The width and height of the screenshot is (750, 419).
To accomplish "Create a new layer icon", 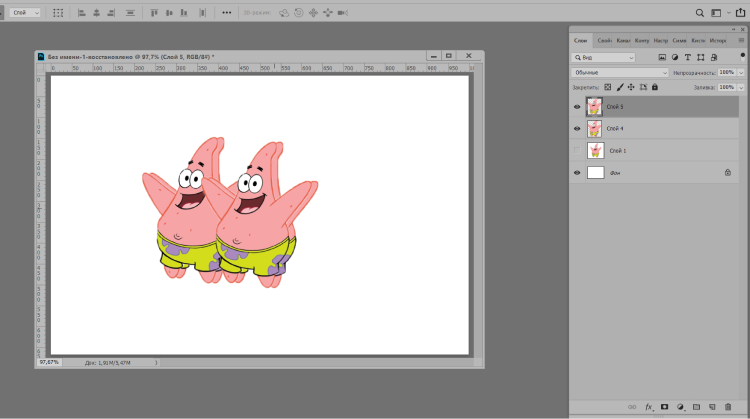I will point(712,407).
